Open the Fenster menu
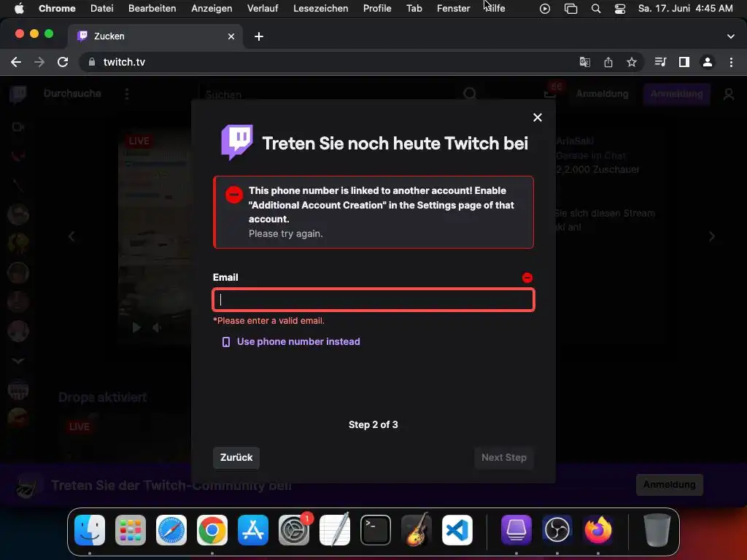 pyautogui.click(x=453, y=8)
